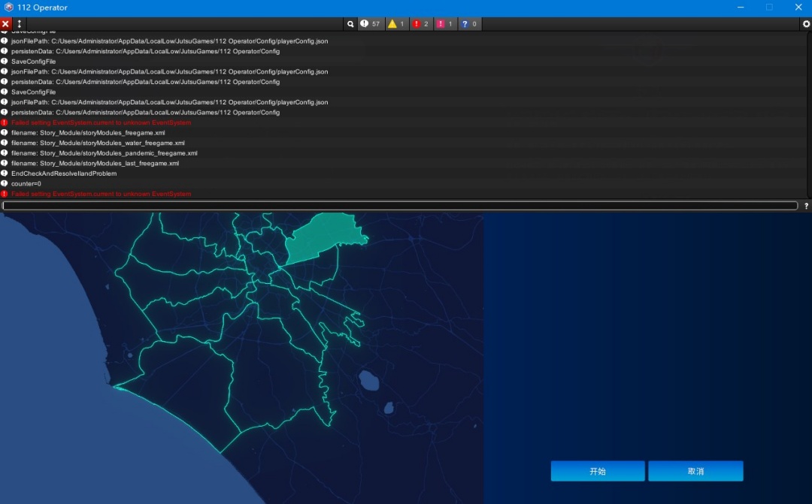Open the console log search magnifier

350,24
